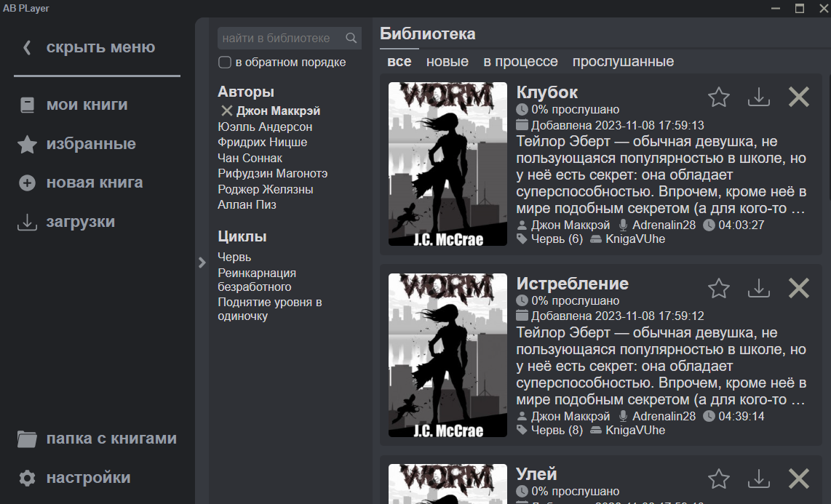Viewport: 831px width, 504px height.
Task: Filter by author Чан Соннак
Action: click(250, 159)
